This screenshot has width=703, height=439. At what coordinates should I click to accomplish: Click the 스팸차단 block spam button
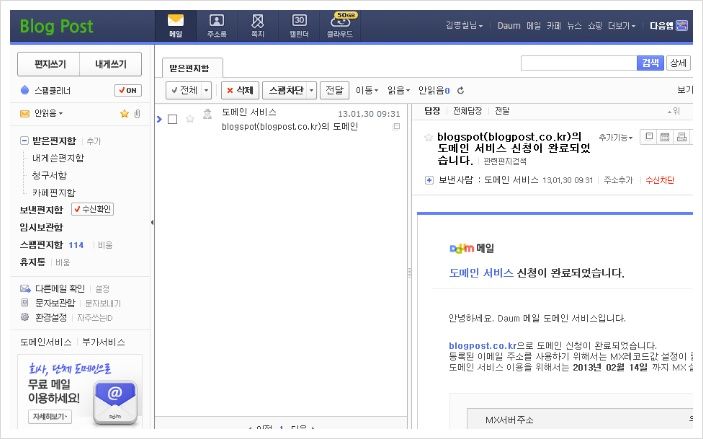[285, 90]
